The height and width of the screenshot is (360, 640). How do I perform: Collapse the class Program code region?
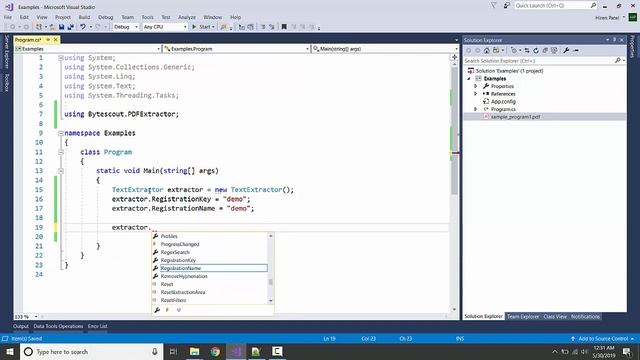pyautogui.click(x=61, y=152)
